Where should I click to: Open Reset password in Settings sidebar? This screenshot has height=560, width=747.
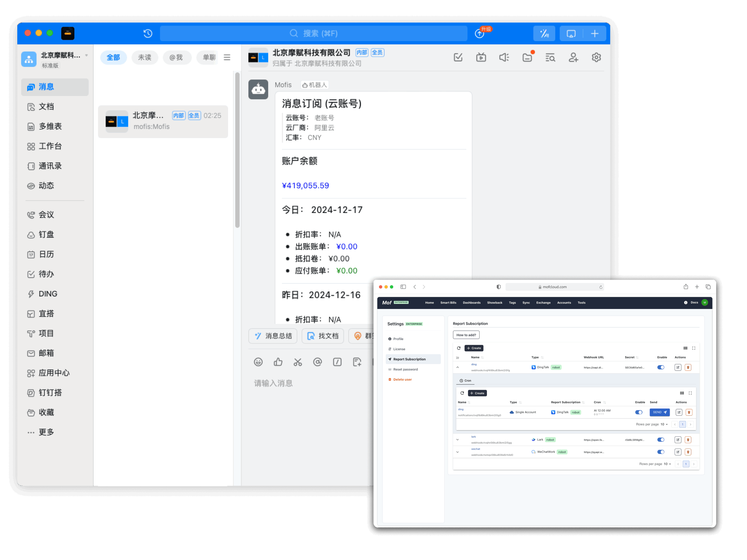coord(405,369)
